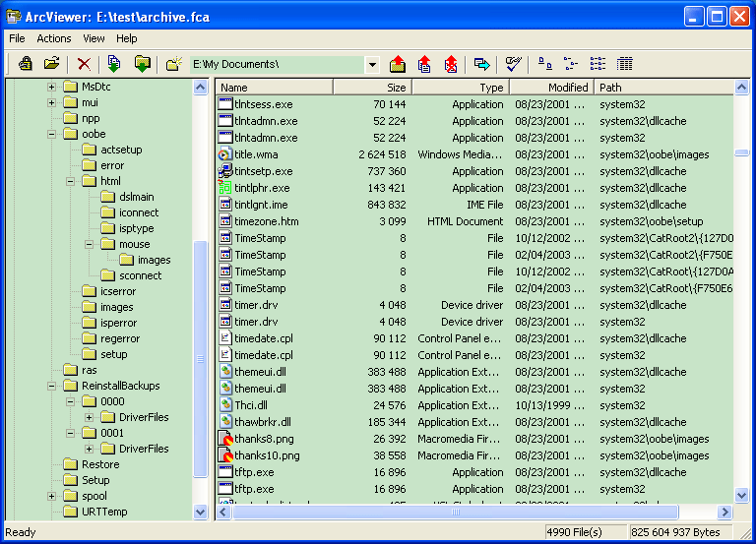The image size is (756, 544).
Task: Click inside the E:\My Documents\ path field
Action: [278, 65]
